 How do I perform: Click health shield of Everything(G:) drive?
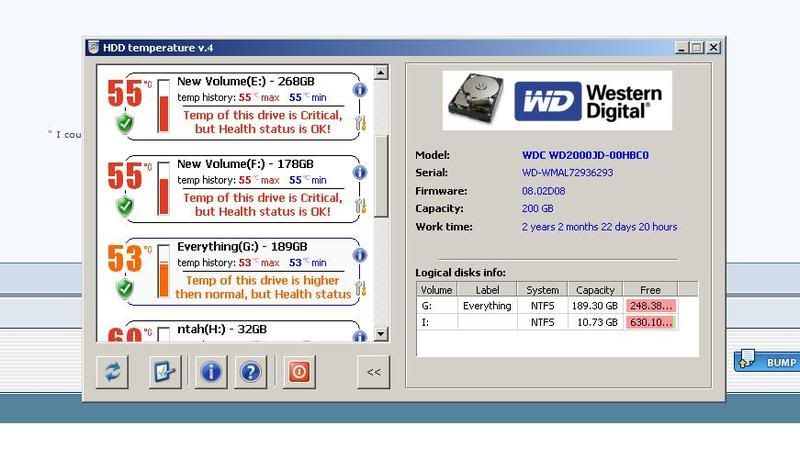click(x=125, y=288)
